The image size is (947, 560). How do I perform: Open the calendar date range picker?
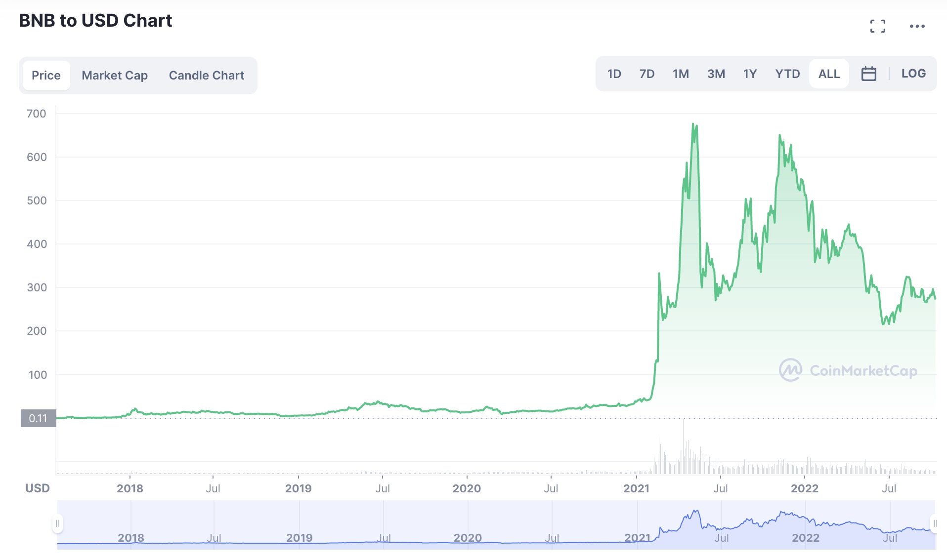point(869,74)
